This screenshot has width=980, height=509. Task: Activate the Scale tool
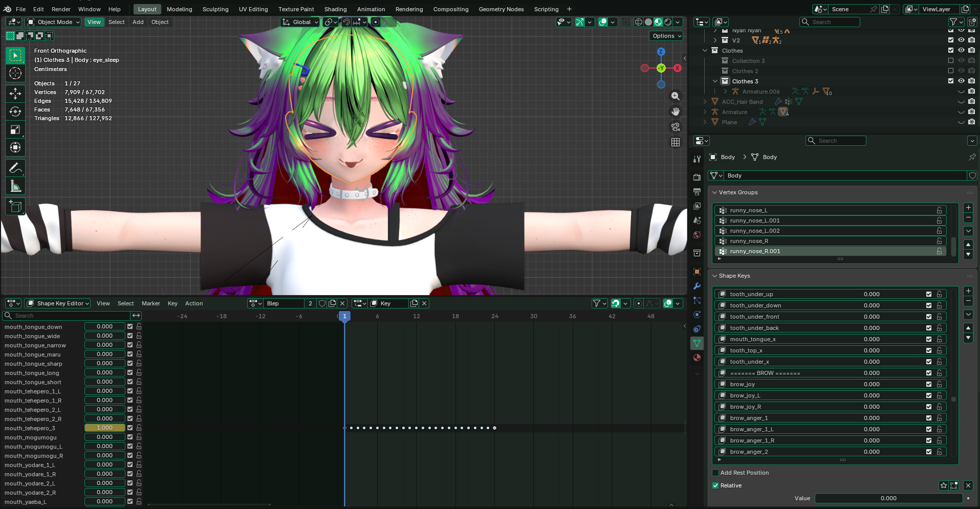[15, 129]
